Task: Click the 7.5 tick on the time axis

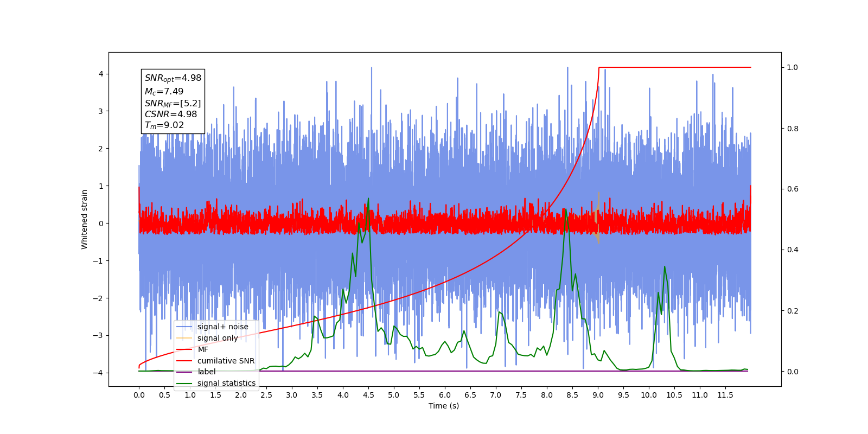Action: (521, 395)
